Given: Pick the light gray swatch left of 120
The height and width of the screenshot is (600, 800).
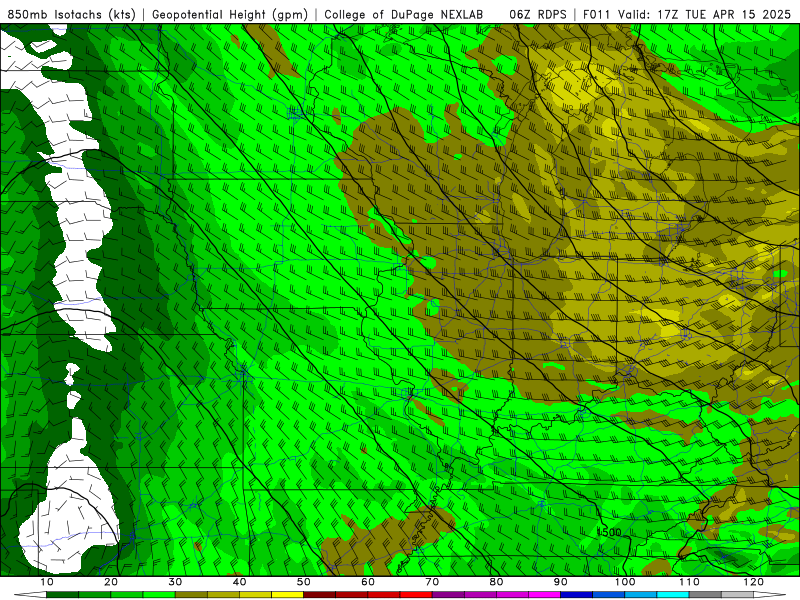Looking at the screenshot, I should tap(737, 595).
